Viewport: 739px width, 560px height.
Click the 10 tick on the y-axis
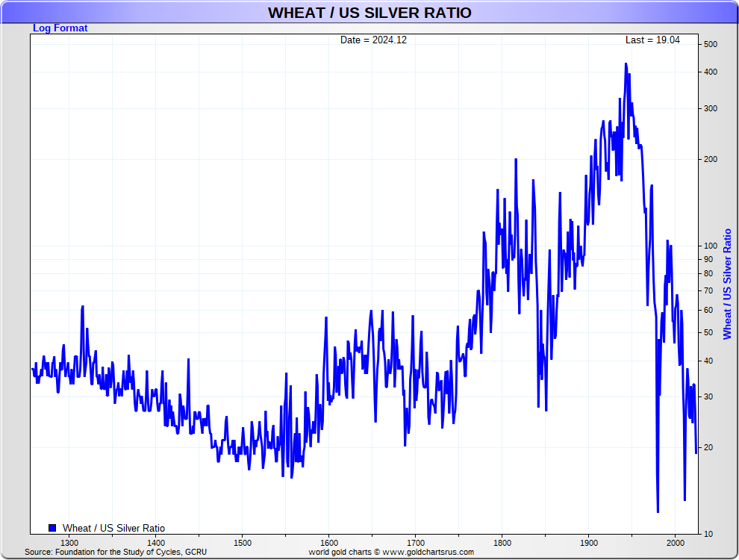(x=708, y=534)
